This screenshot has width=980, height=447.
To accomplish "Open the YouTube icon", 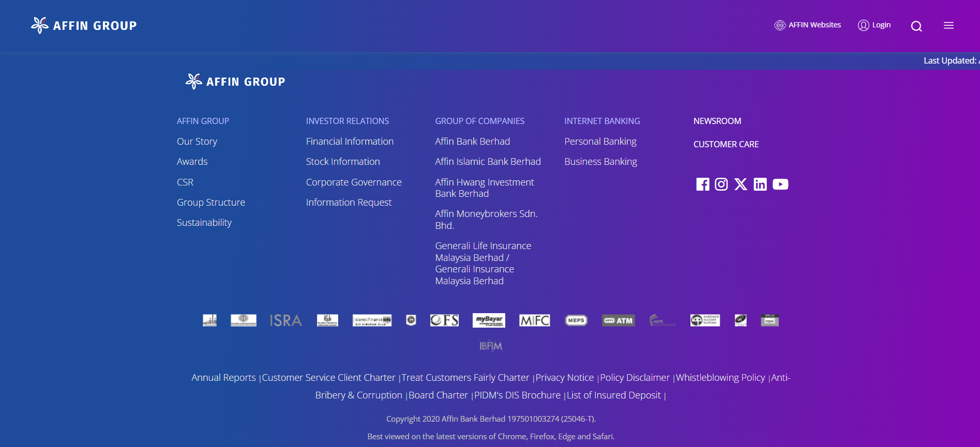I will [x=780, y=184].
